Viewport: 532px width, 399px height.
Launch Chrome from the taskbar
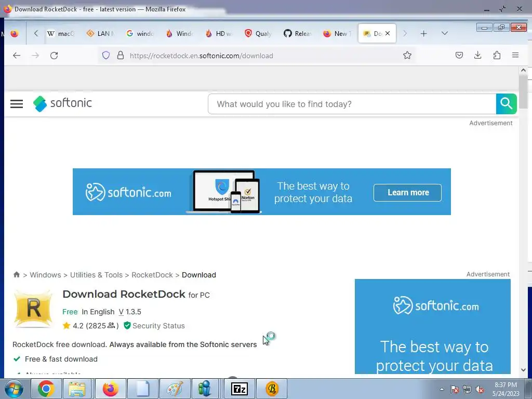point(46,389)
